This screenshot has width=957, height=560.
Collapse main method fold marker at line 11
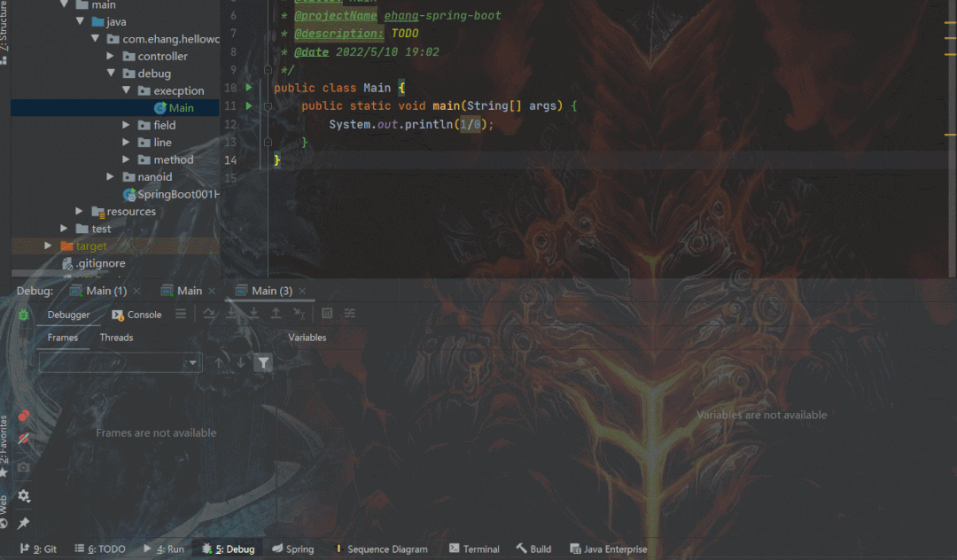coord(268,106)
